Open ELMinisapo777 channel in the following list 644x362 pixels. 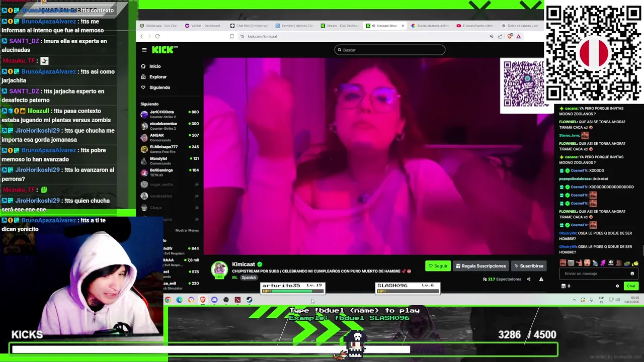click(170, 149)
